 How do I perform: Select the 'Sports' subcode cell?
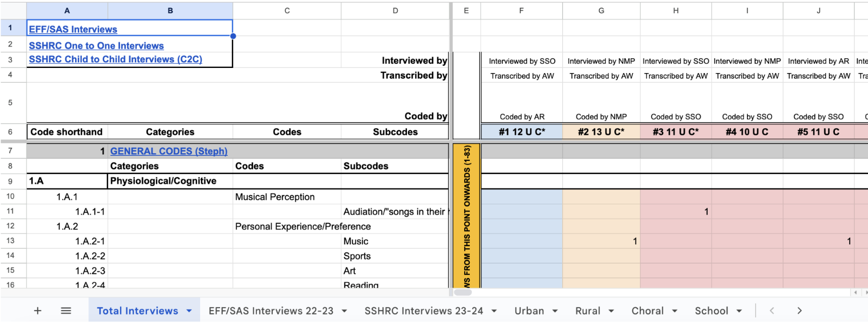[395, 256]
